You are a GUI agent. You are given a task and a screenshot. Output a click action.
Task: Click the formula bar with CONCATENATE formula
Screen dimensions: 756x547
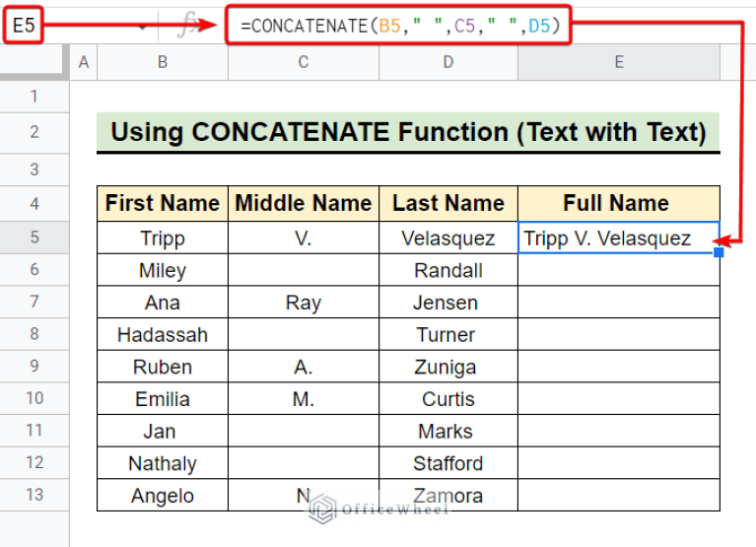[x=399, y=26]
